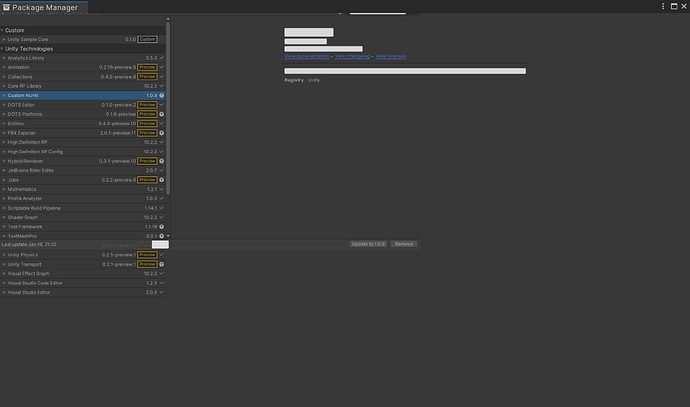
Task: Click update-available icon on Test Framework row
Action: point(161,227)
